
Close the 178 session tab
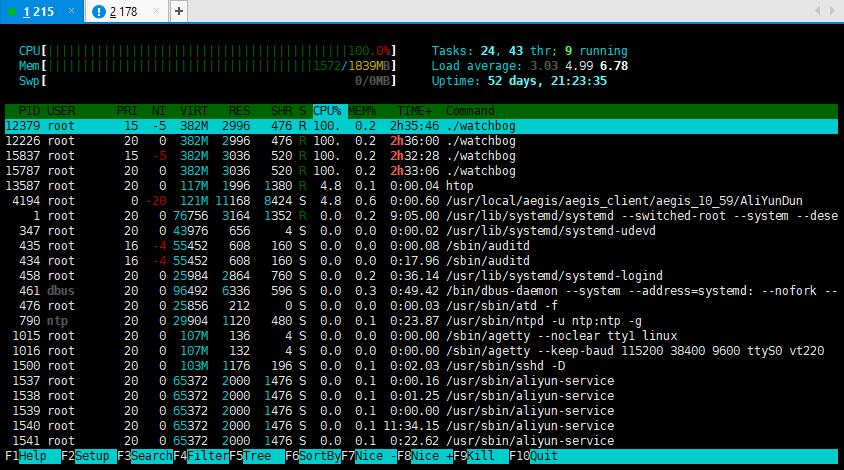(x=156, y=11)
